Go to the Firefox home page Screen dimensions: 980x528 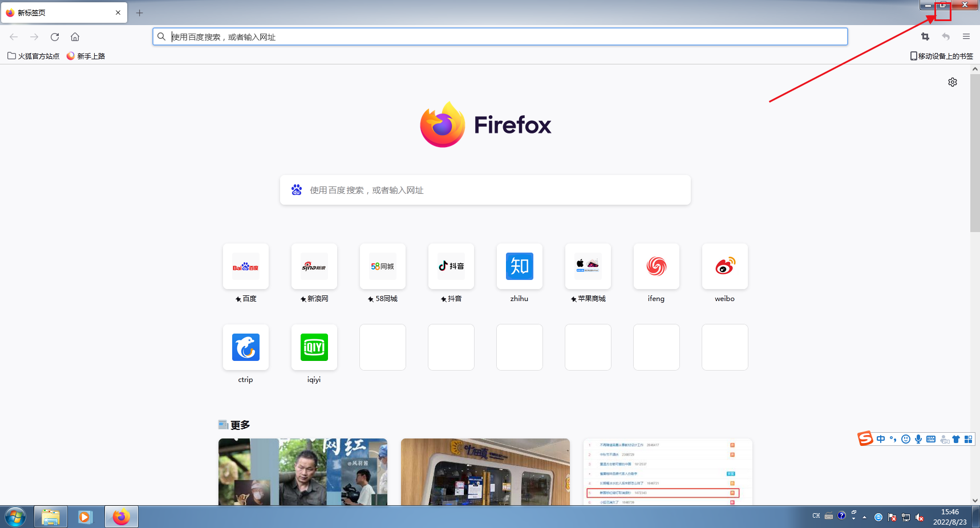(x=75, y=37)
